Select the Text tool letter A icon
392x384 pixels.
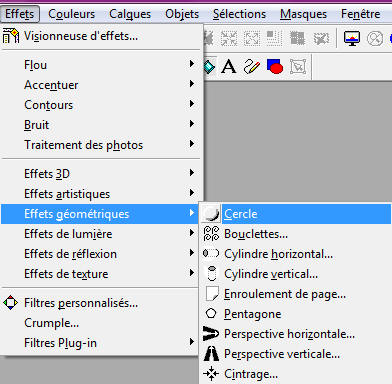coord(229,66)
